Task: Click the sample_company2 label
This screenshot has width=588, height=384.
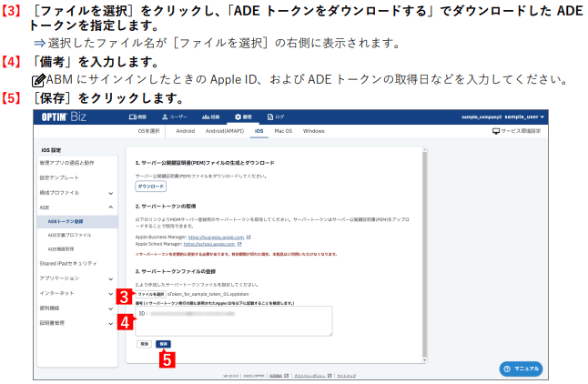Action: (x=482, y=117)
